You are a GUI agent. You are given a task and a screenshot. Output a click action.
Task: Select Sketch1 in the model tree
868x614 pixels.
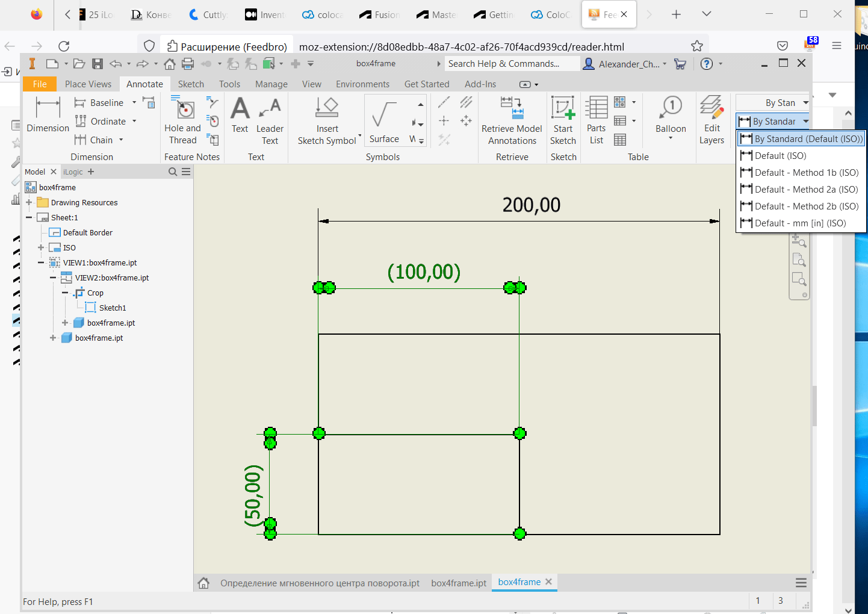pyautogui.click(x=113, y=308)
